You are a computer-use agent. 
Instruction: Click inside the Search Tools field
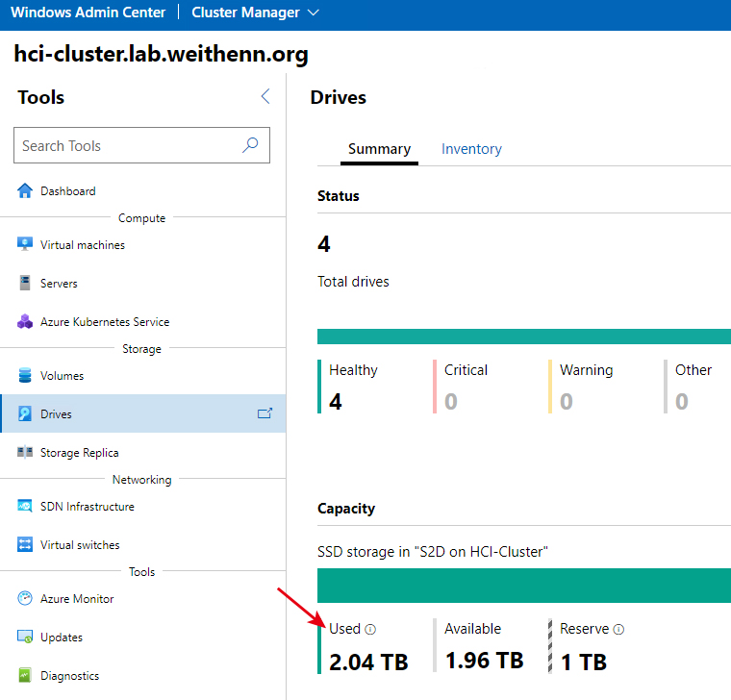141,145
